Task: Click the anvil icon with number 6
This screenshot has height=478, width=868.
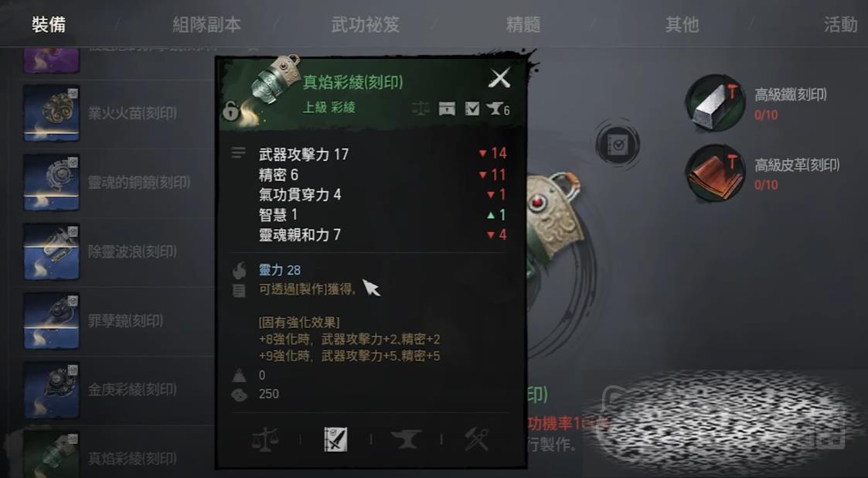Action: coord(498,109)
